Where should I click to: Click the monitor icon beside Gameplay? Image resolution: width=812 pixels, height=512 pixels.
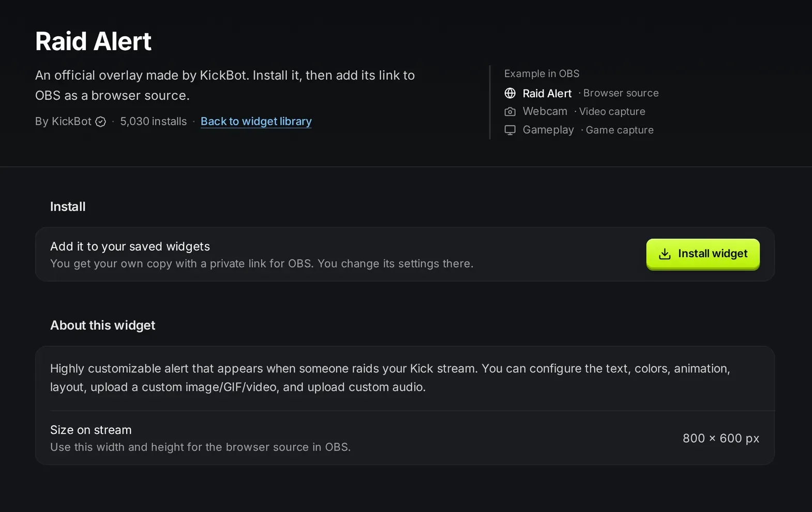click(x=510, y=130)
